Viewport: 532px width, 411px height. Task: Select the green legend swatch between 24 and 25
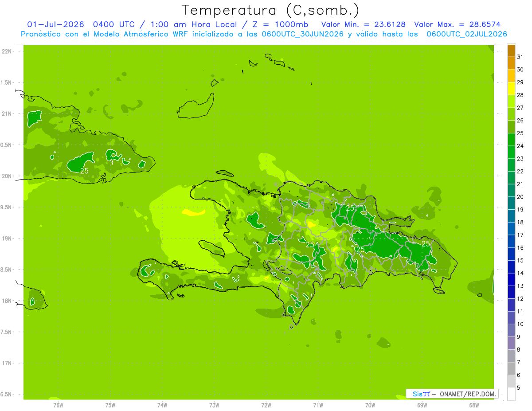point(511,140)
